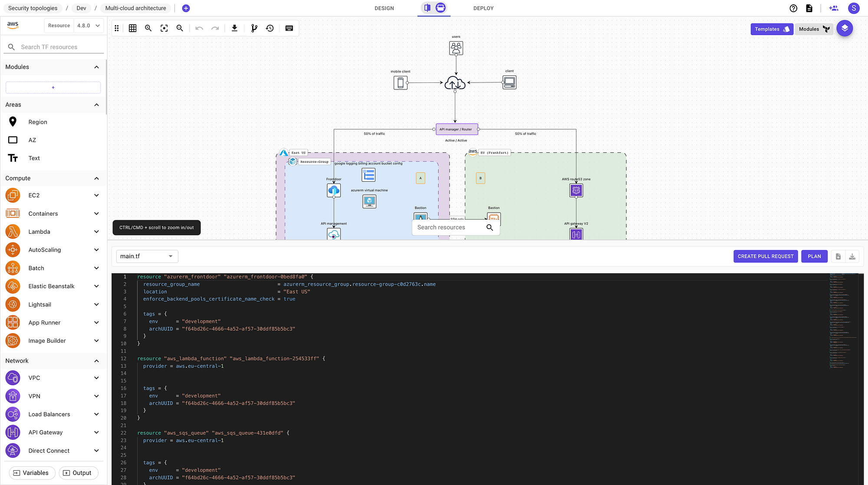Click CREATE PULL REQUEST button
The image size is (868, 485).
pos(766,256)
